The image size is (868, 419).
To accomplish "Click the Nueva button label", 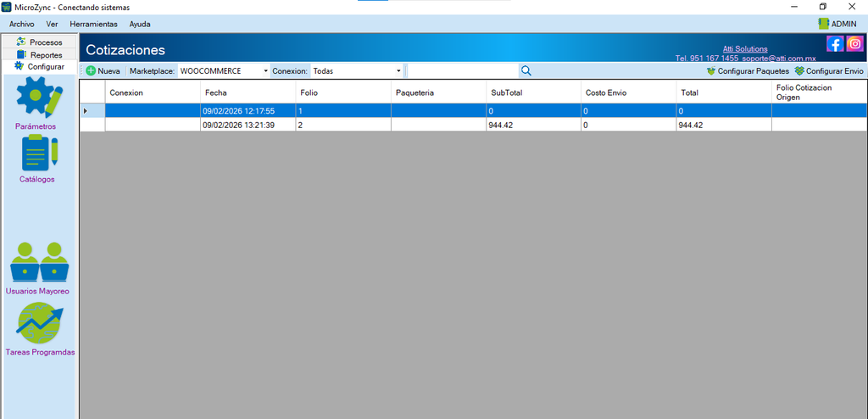I will [108, 71].
